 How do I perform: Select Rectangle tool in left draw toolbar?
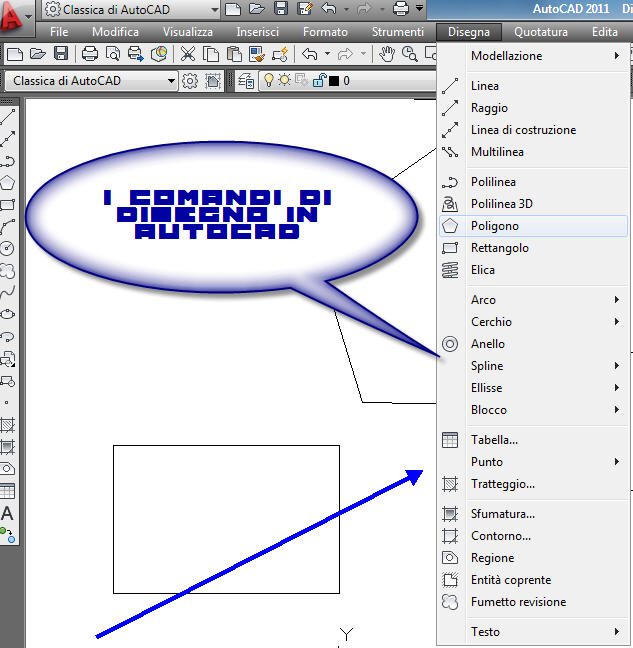pyautogui.click(x=8, y=205)
